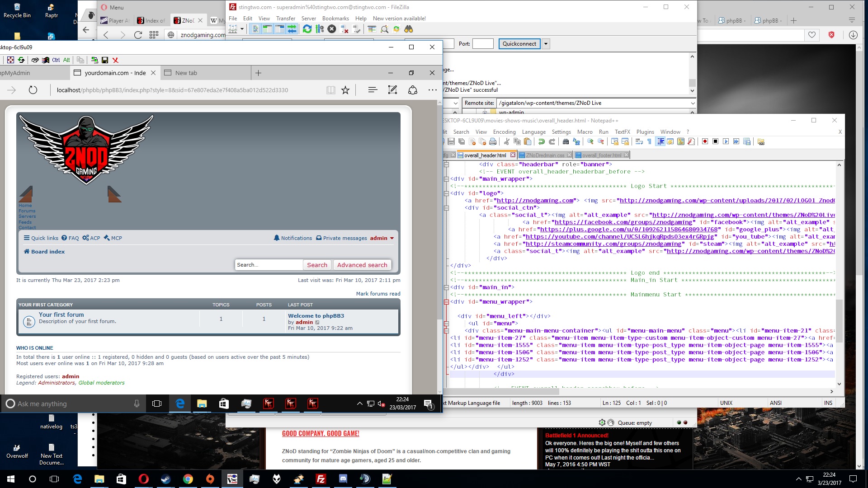Click Advanced search button in forum
Screen dimensions: 868x488
[362, 265]
